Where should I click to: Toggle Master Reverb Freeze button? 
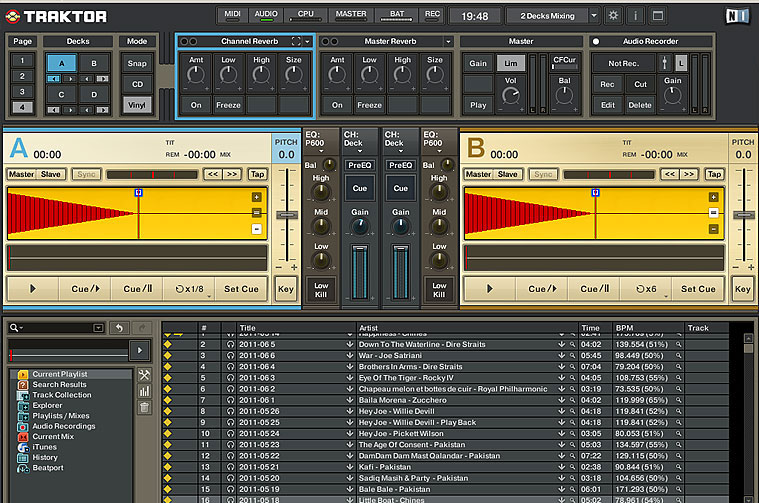point(369,105)
